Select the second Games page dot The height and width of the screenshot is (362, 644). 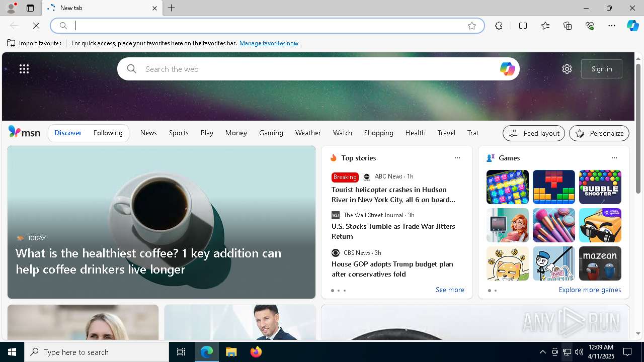pos(496,291)
